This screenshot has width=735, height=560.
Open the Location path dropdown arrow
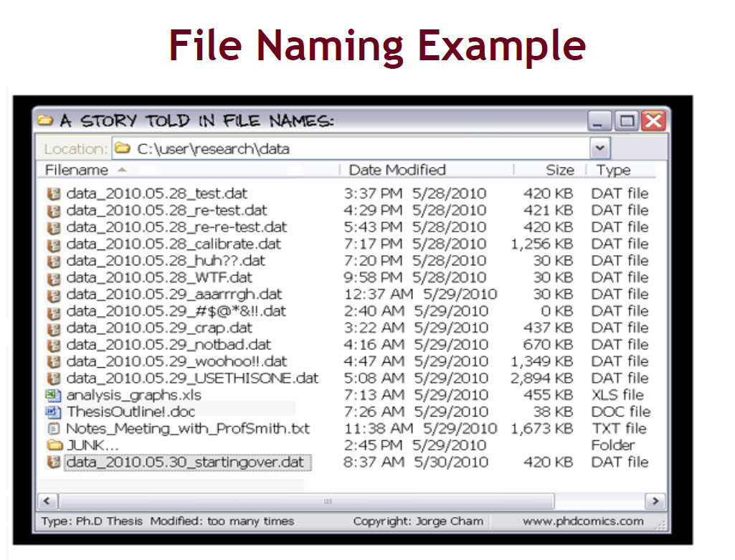(599, 148)
